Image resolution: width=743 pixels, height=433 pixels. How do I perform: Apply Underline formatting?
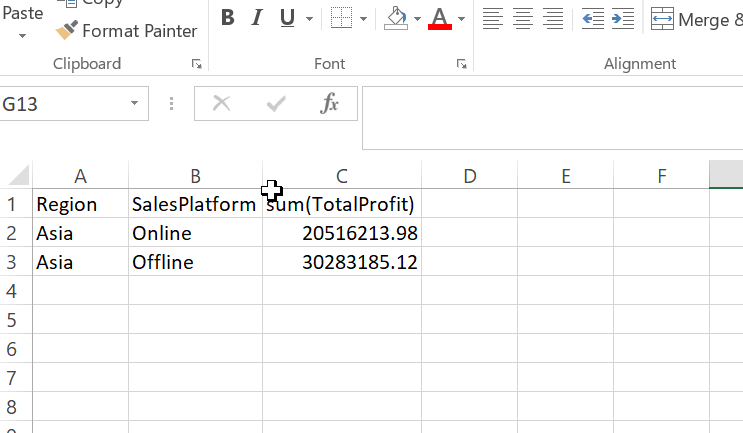287,18
